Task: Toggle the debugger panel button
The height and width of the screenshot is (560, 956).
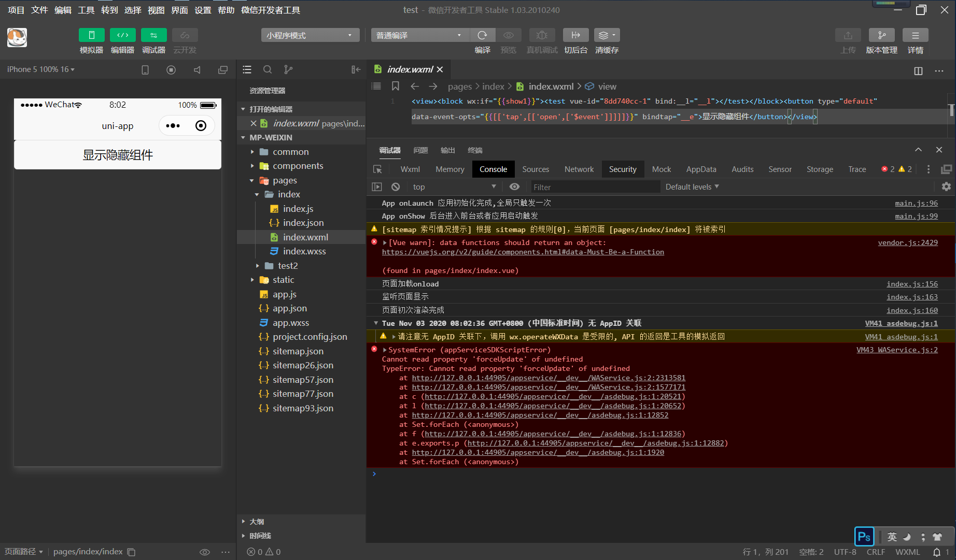Action: (153, 35)
